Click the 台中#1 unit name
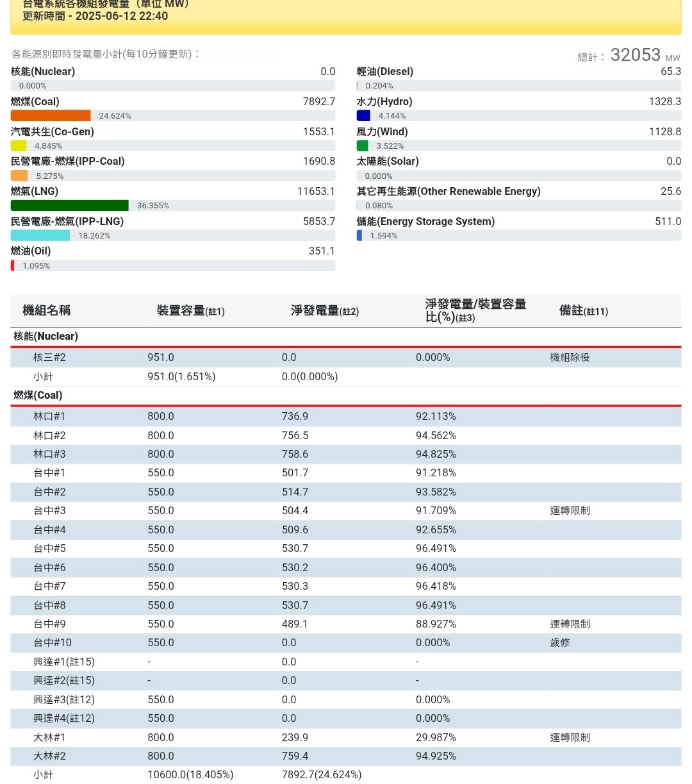The width and height of the screenshot is (692, 784). (x=49, y=473)
